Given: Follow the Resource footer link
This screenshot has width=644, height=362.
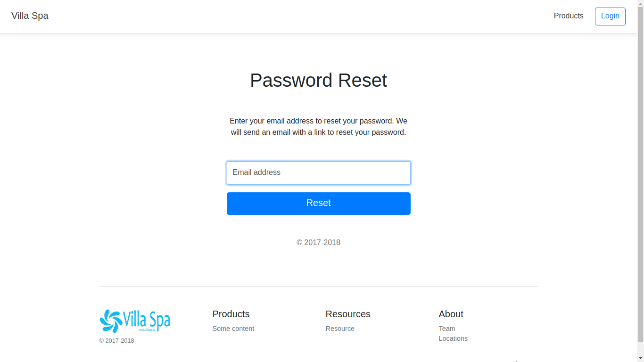Looking at the screenshot, I should click(339, 329).
